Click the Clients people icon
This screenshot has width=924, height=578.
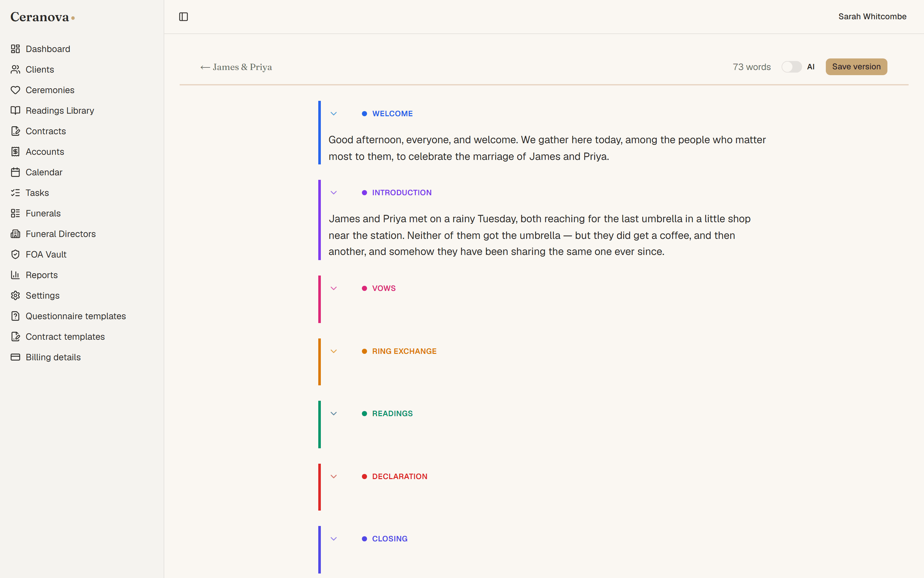15,70
